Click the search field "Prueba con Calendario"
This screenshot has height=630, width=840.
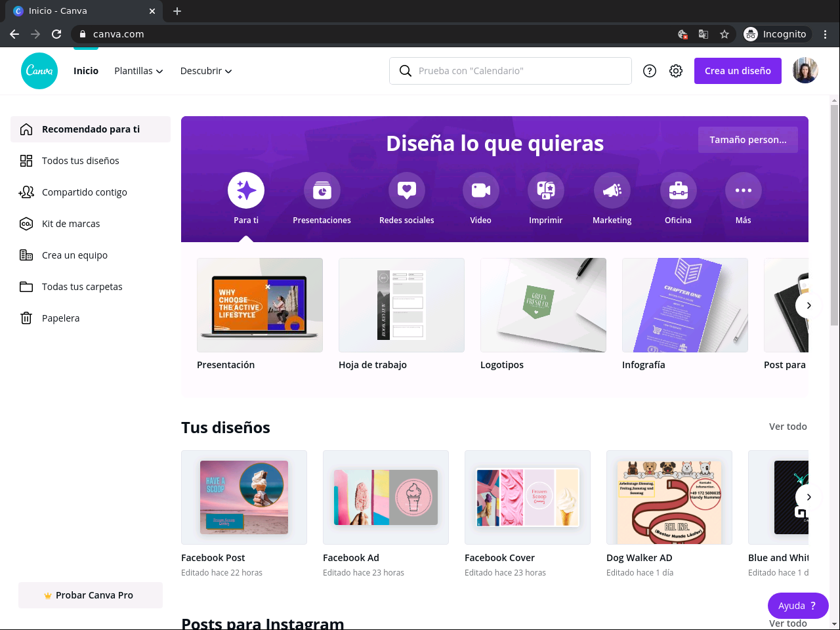coord(511,71)
